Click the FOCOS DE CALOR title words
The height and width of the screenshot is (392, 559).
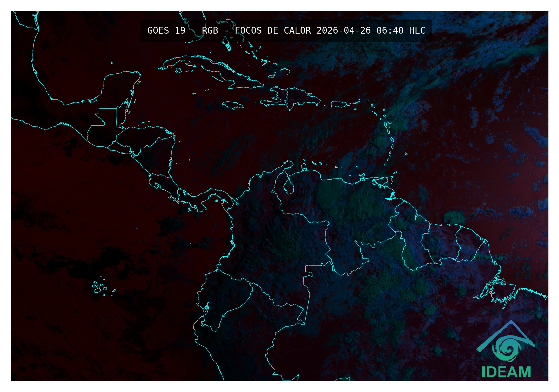click(273, 31)
